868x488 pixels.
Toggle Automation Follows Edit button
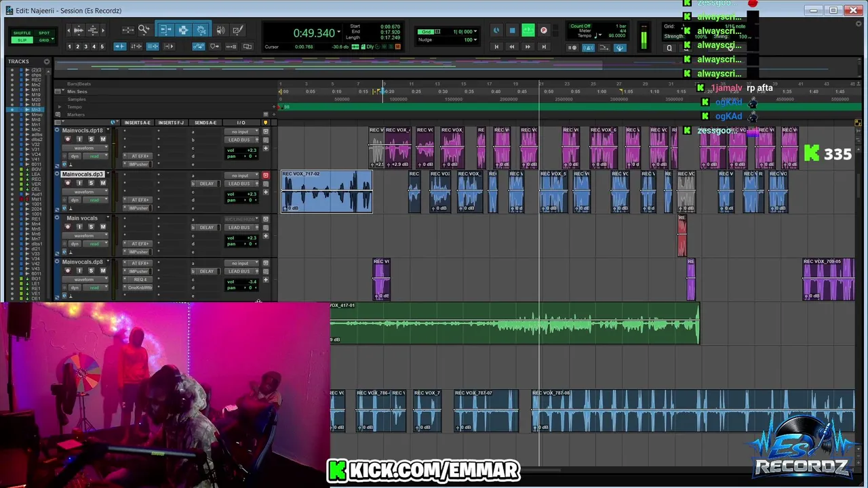point(199,47)
